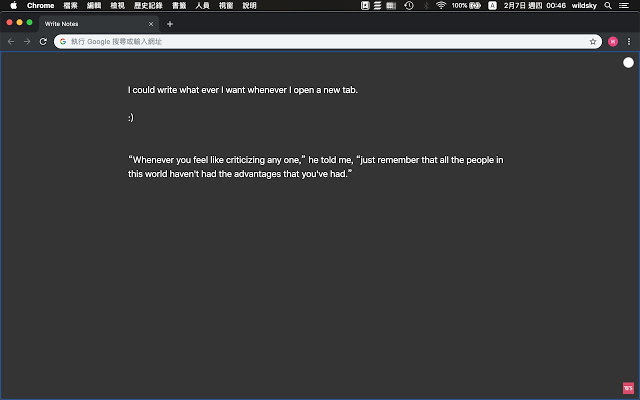Image resolution: width=640 pixels, height=400 pixels.
Task: Click the browser forward arrow
Action: tap(27, 42)
